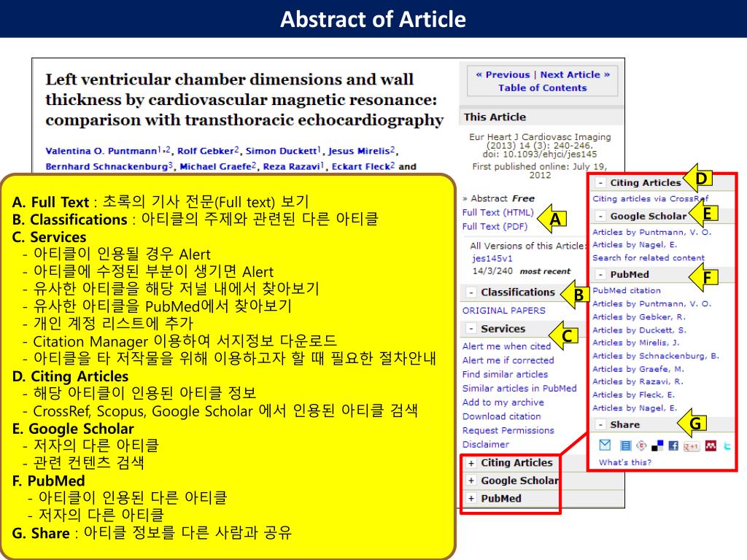The width and height of the screenshot is (747, 560).
Task: Click the What's this? share help link
Action: coord(625,462)
